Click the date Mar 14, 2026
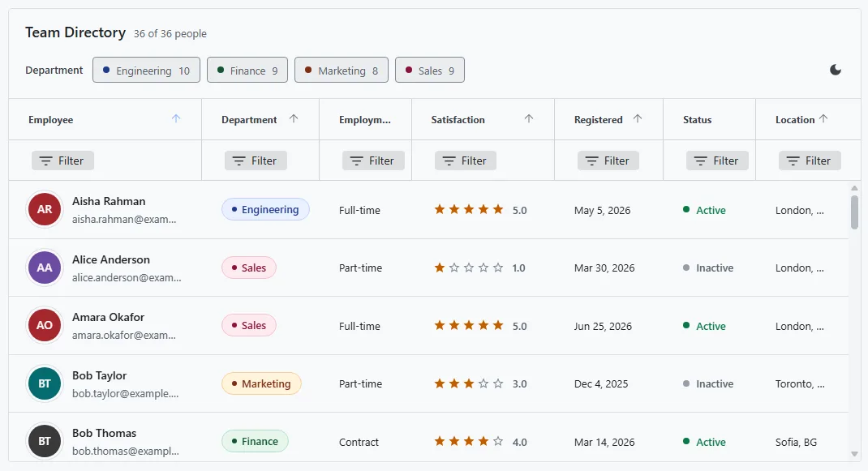Image resolution: width=868 pixels, height=471 pixels. point(604,442)
